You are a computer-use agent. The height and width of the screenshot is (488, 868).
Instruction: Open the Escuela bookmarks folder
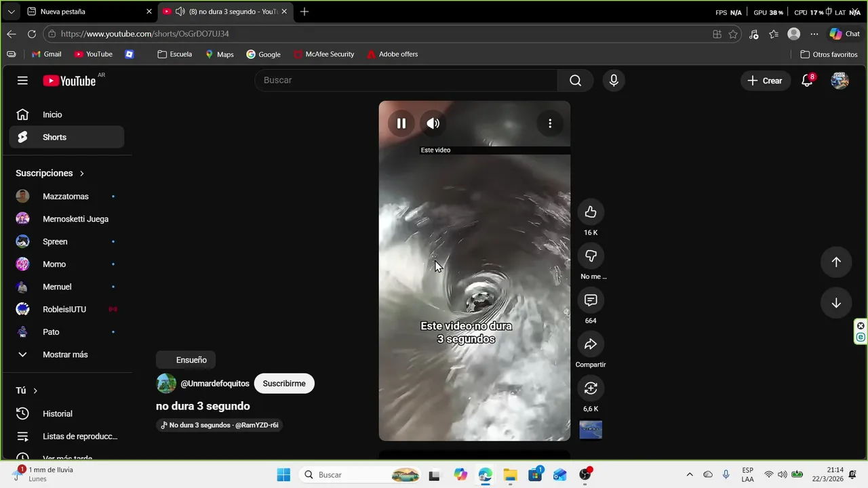tap(175, 54)
